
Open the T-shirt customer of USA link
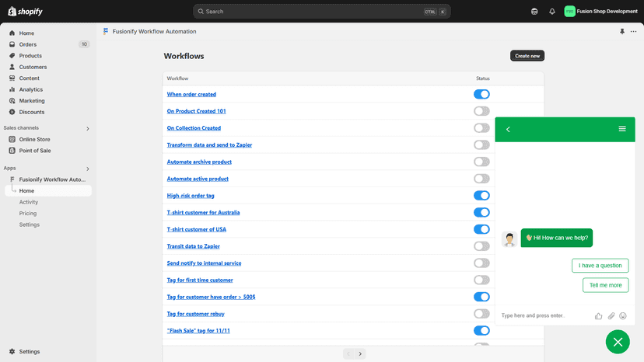click(196, 229)
